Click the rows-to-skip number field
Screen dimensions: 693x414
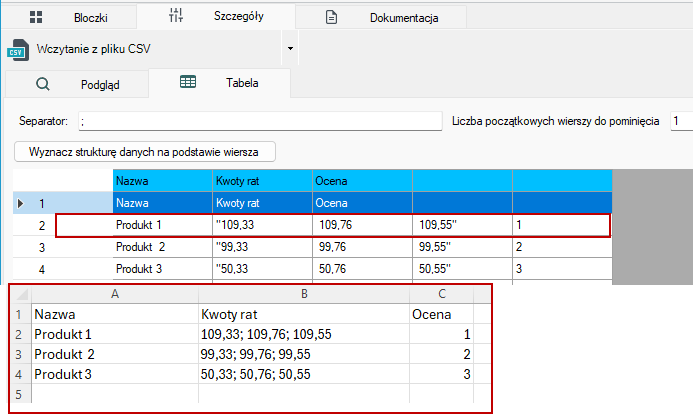[681, 121]
